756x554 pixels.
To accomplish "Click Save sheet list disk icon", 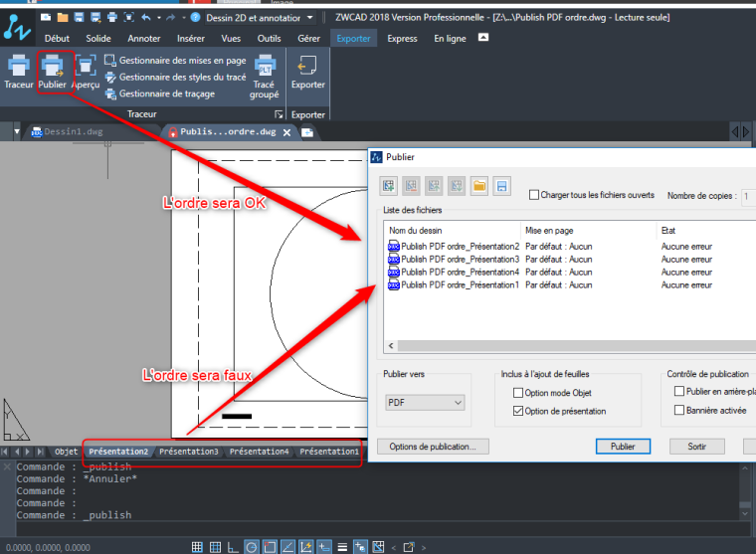I will (x=501, y=186).
